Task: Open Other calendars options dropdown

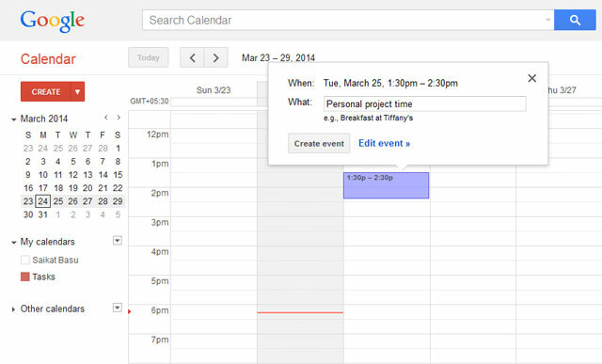Action: click(118, 308)
